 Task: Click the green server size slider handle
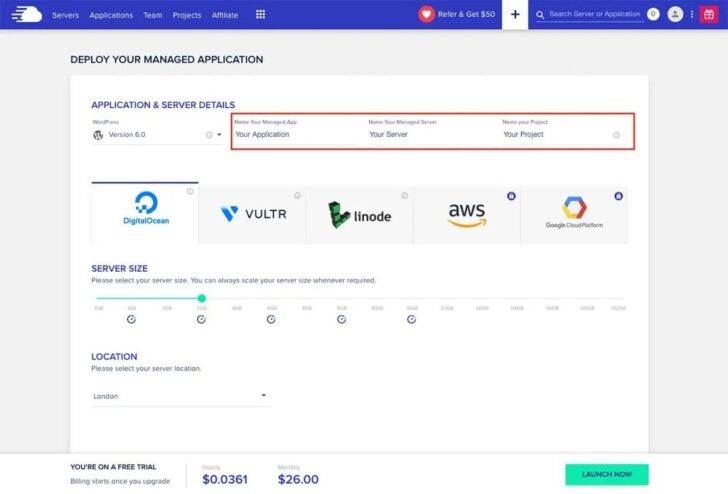pyautogui.click(x=202, y=298)
